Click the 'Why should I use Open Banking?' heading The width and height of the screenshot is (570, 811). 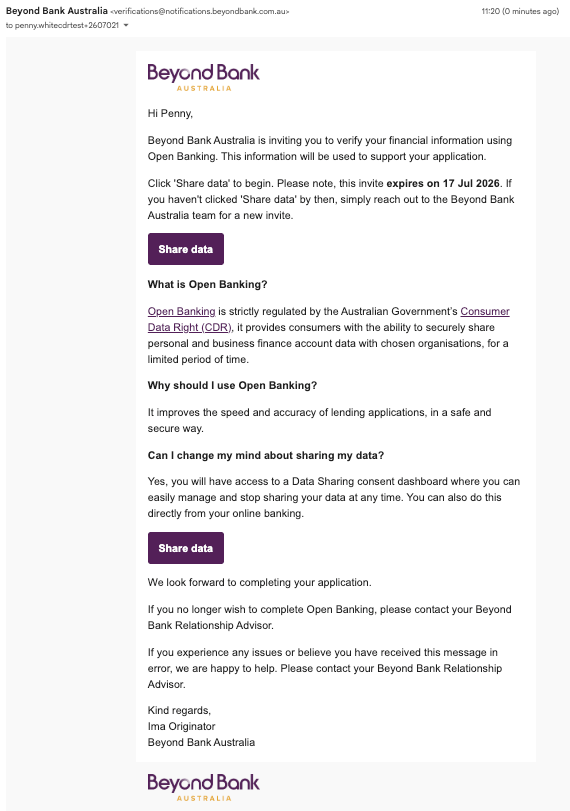(232, 385)
